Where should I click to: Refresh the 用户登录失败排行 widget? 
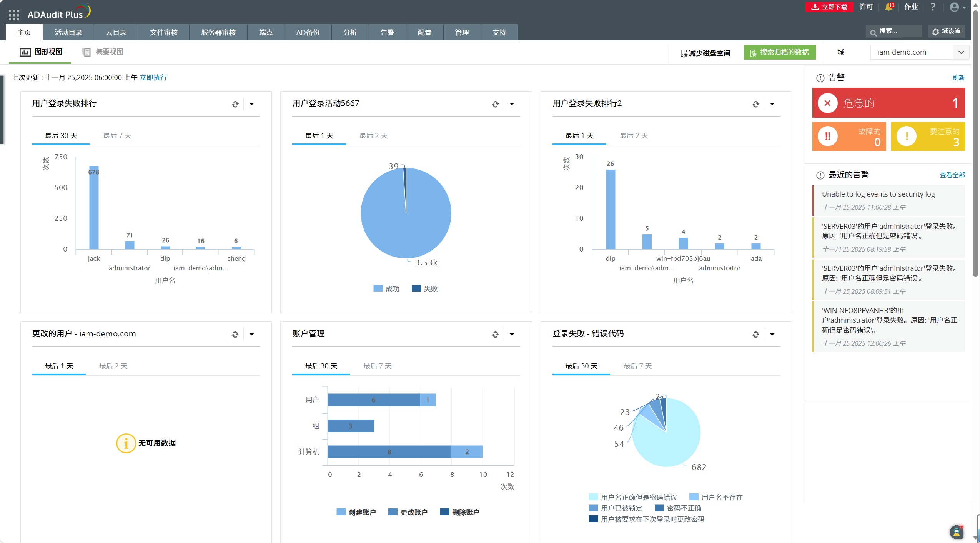point(235,104)
